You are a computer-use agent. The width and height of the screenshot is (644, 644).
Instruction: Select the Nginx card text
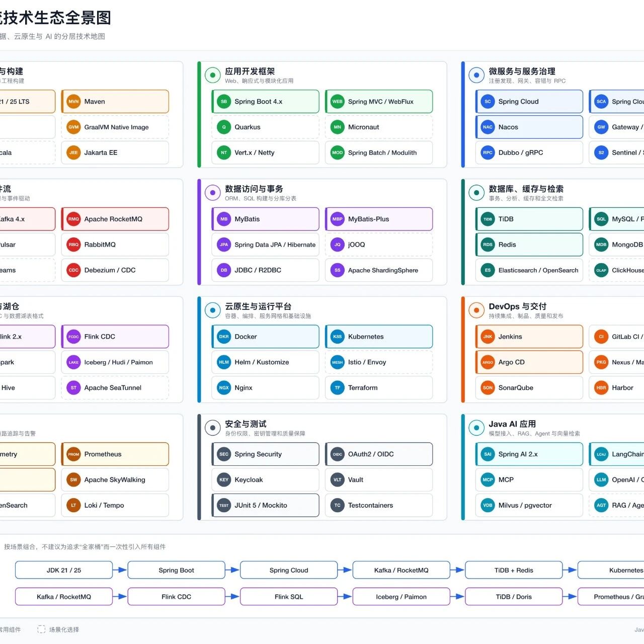coord(244,388)
